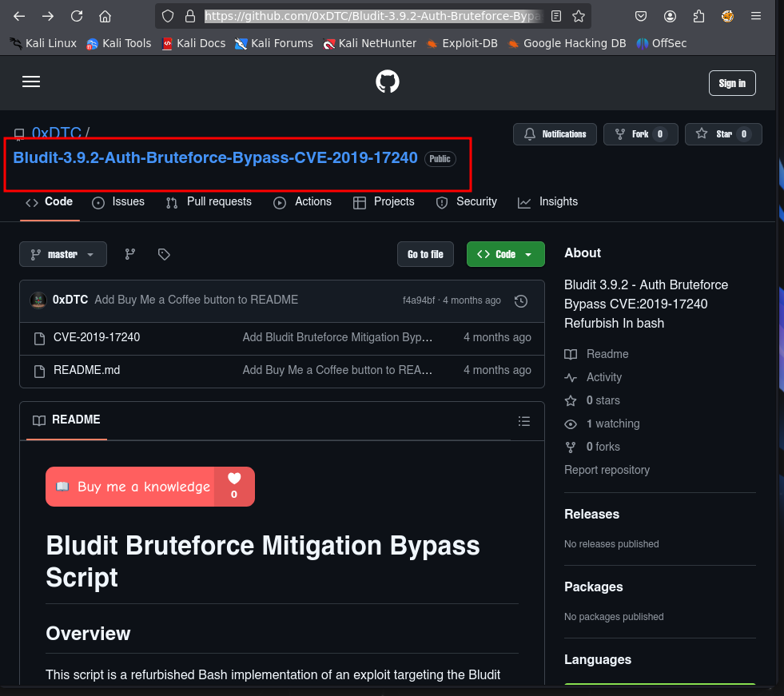
Task: Open 0xDTC commit author link
Action: 70,300
